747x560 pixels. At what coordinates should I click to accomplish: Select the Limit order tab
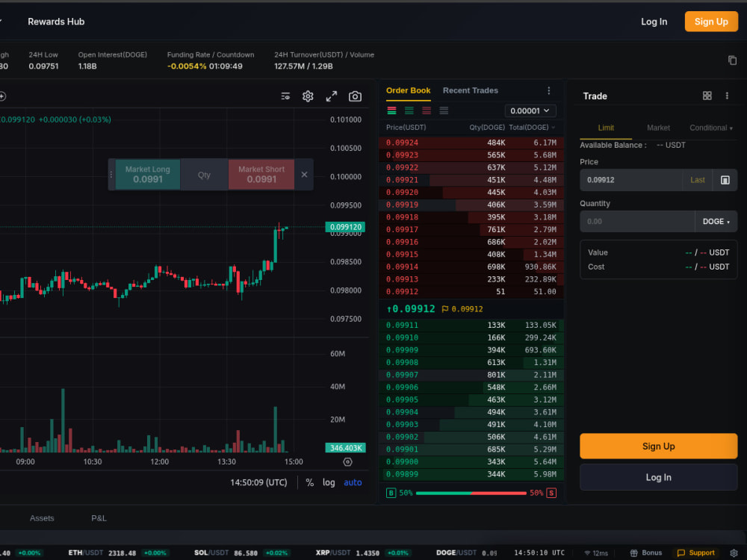coord(606,128)
